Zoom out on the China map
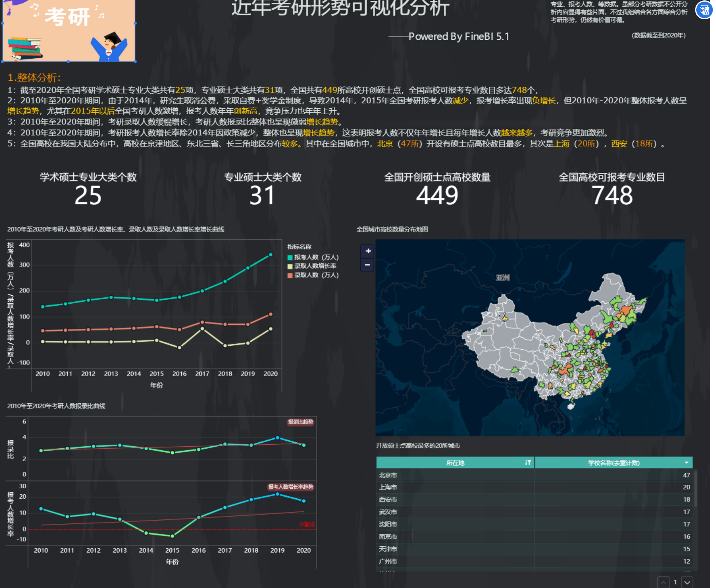 click(x=368, y=265)
